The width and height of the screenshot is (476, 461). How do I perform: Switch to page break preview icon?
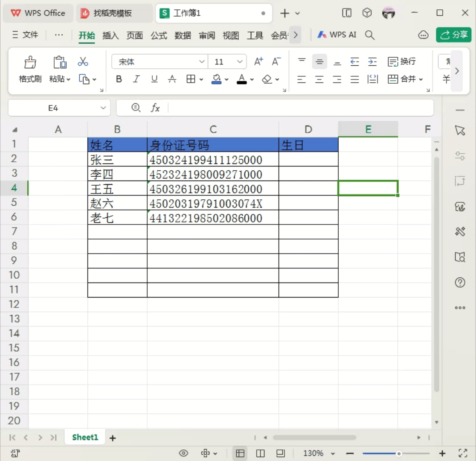[x=261, y=453]
